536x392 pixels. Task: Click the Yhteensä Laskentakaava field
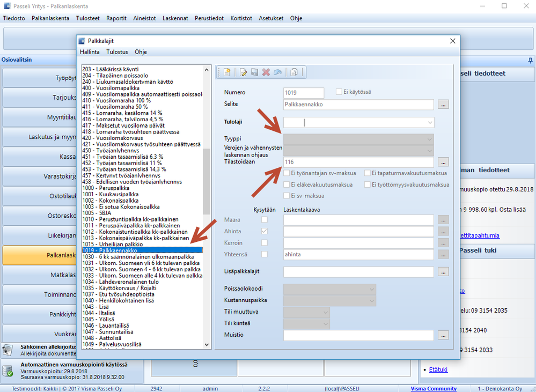pos(358,255)
